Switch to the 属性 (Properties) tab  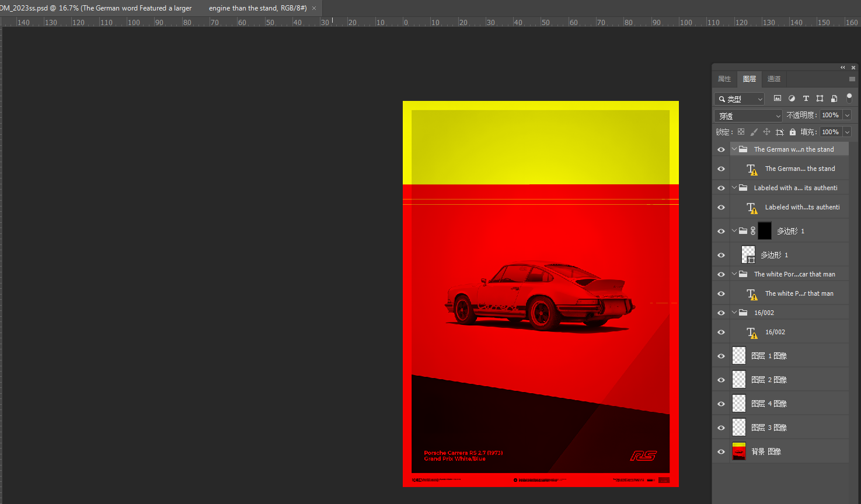coord(724,79)
